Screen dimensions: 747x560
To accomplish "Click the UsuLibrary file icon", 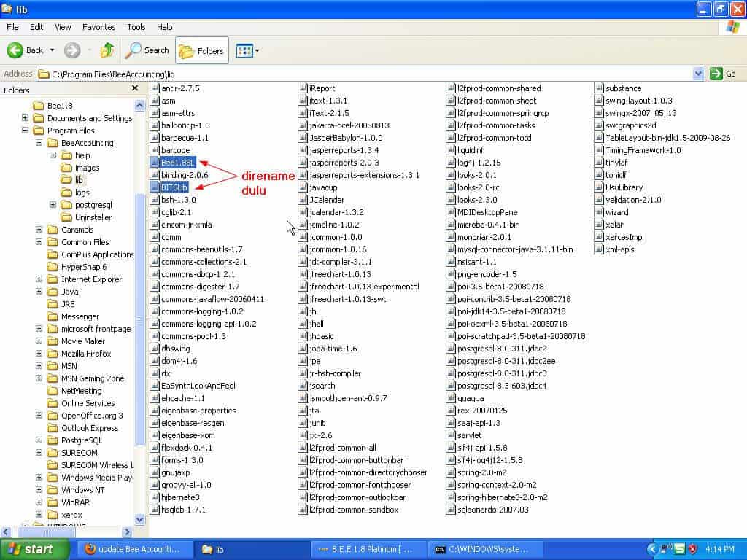I will point(600,187).
